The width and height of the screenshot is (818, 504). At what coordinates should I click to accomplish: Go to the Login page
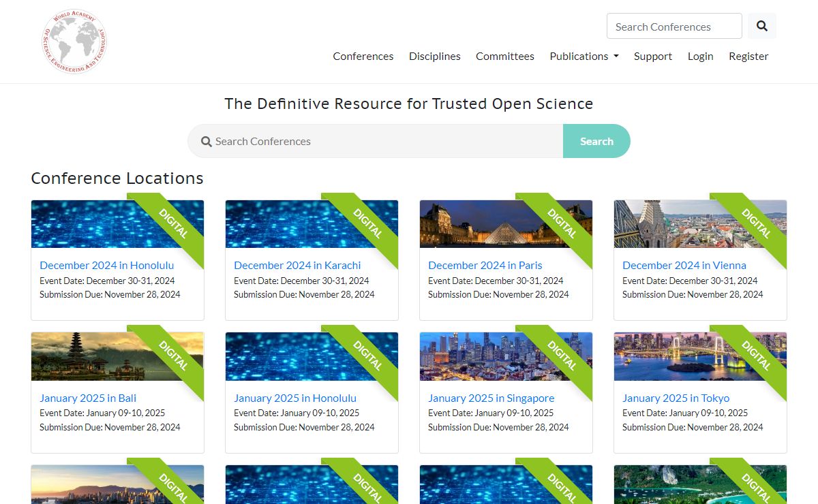(x=700, y=57)
